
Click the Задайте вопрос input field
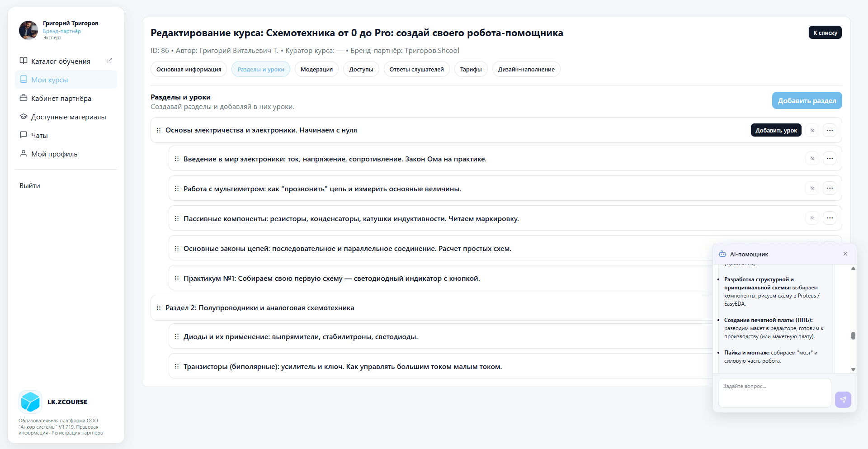(774, 392)
